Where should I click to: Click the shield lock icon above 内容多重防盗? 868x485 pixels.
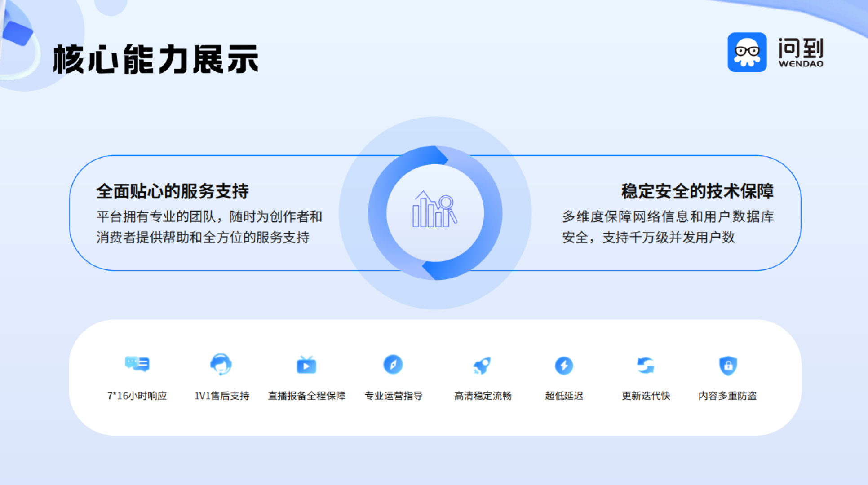point(728,366)
